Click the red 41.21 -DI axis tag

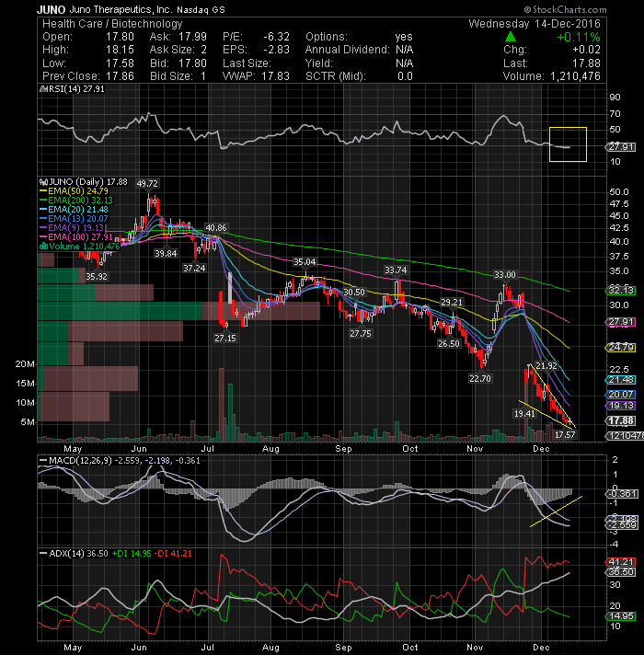pyautogui.click(x=621, y=562)
